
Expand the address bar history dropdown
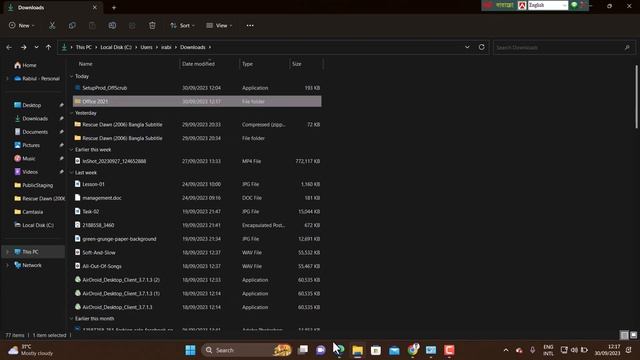[467, 47]
